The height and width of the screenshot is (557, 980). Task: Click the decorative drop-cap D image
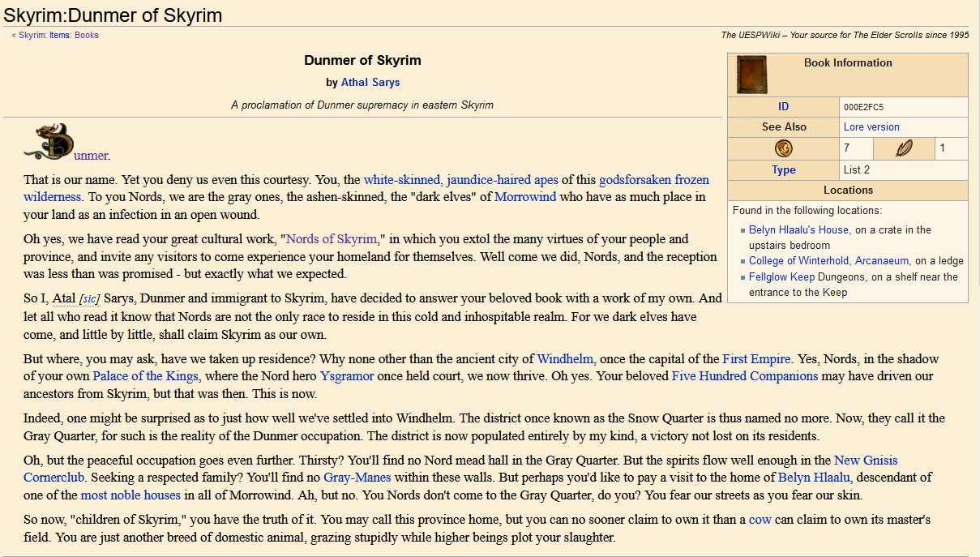click(x=49, y=143)
